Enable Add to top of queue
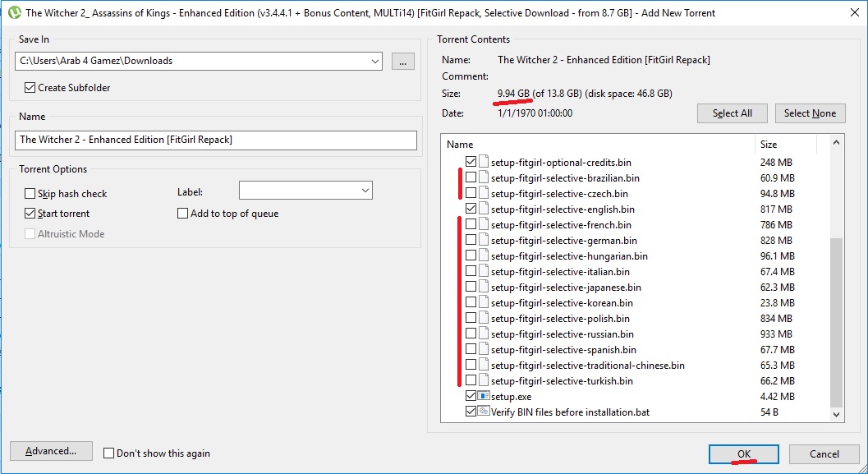 click(x=182, y=214)
